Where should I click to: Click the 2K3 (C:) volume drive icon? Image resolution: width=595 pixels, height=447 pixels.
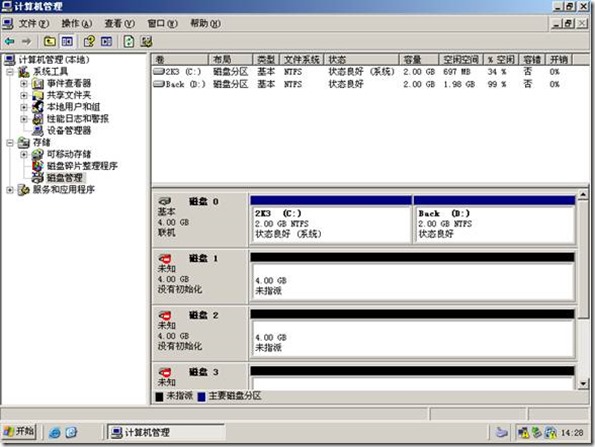[159, 71]
